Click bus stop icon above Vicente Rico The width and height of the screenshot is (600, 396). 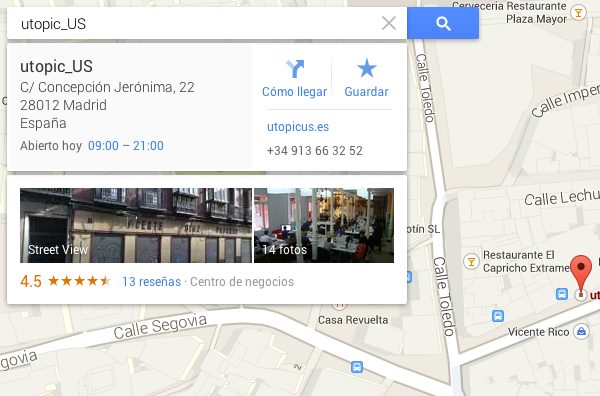pos(497,316)
